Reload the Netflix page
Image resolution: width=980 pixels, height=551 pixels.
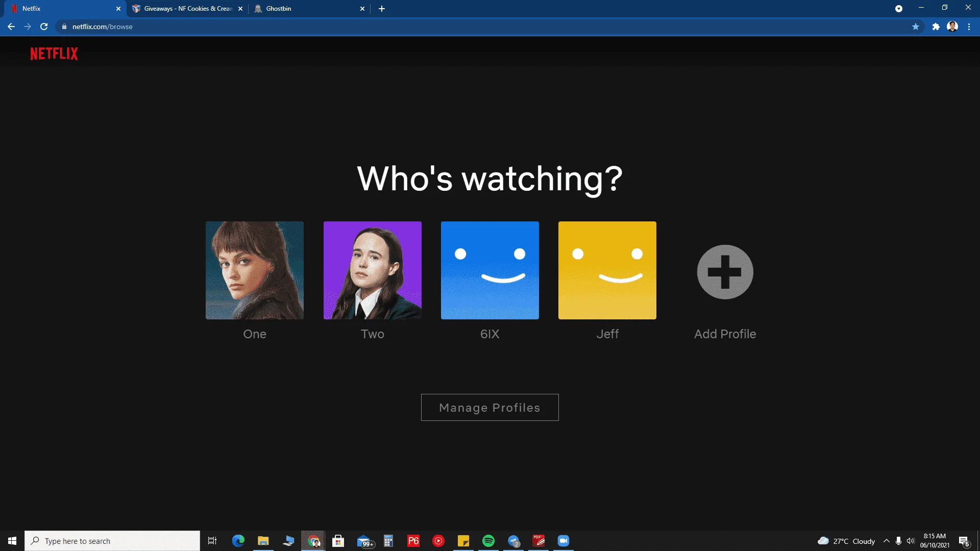(x=44, y=27)
